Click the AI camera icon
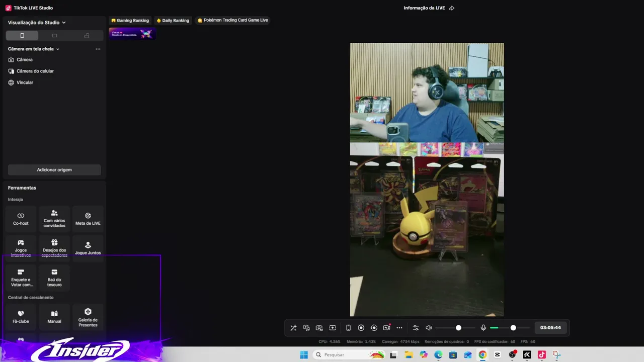 tap(319, 328)
